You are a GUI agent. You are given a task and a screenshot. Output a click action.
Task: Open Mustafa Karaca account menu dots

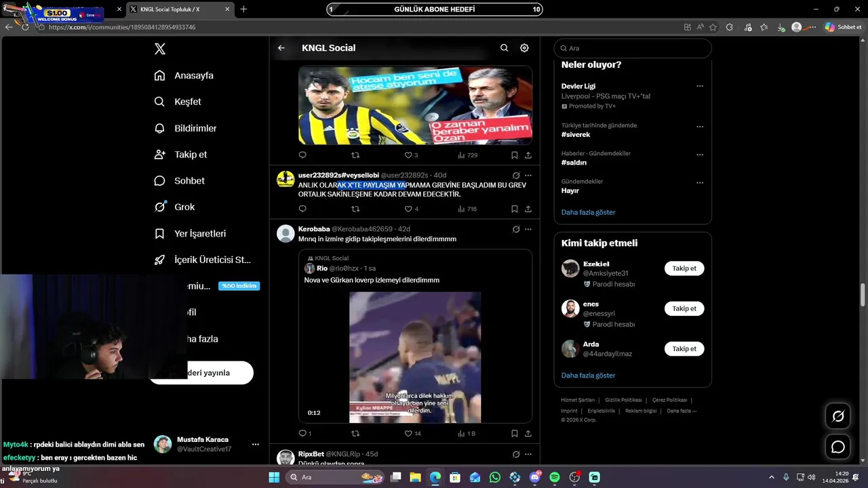[x=256, y=445]
